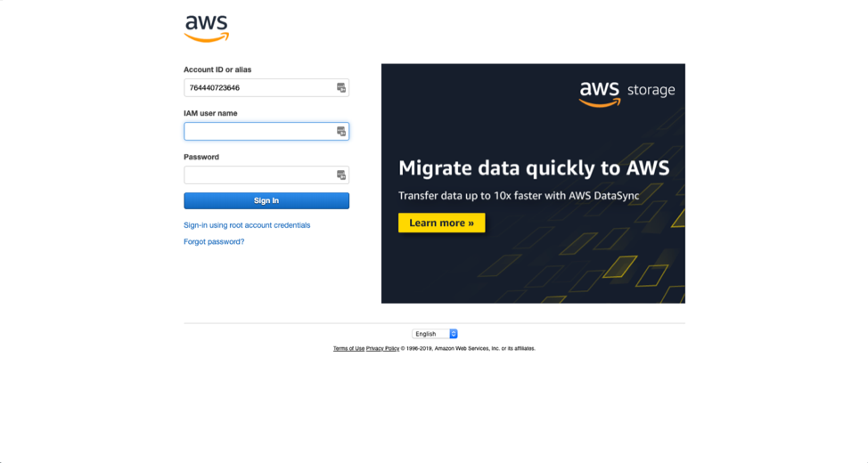
Task: Click the yellow Learn more button
Action: pos(441,223)
